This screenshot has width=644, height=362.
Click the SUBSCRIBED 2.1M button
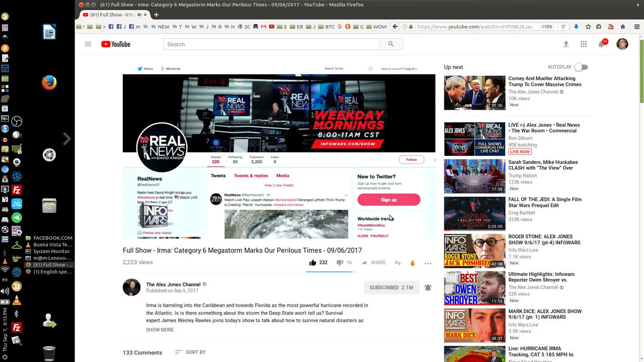391,288
